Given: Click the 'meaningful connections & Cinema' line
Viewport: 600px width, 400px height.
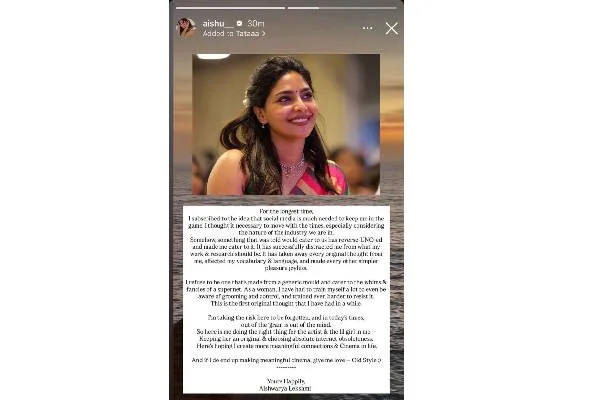Looking at the screenshot, I should 287,346.
